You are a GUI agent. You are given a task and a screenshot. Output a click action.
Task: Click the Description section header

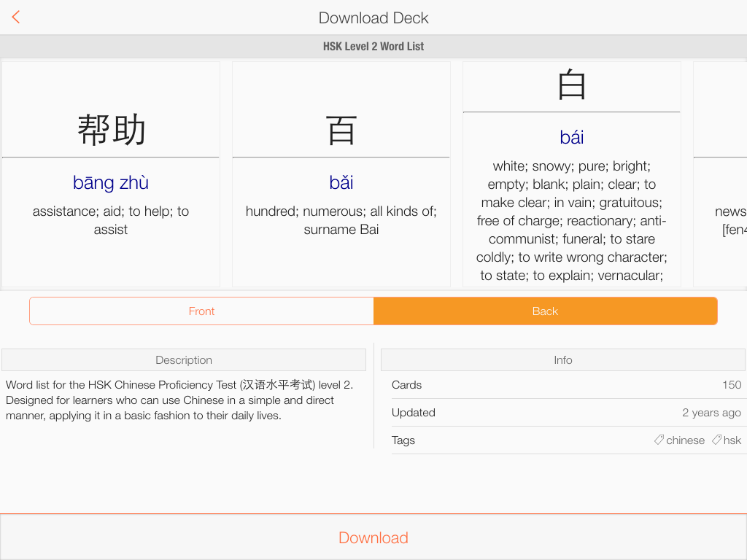tap(184, 360)
